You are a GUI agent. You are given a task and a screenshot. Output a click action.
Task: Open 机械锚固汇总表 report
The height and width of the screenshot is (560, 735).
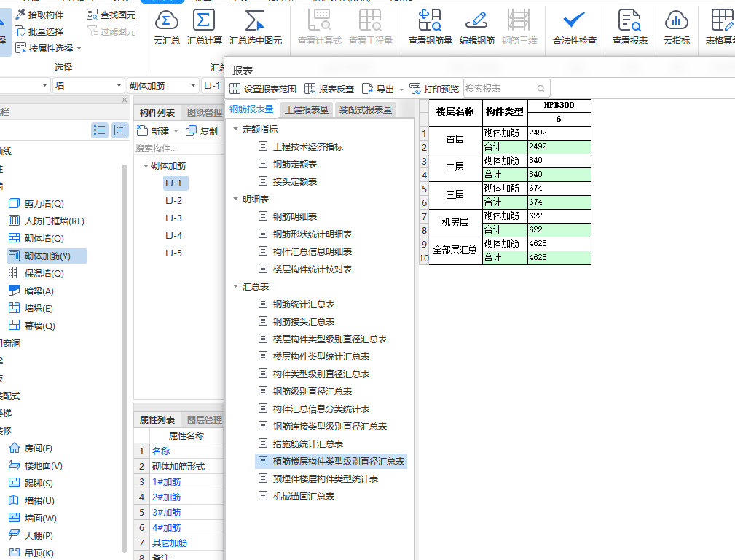(x=303, y=496)
